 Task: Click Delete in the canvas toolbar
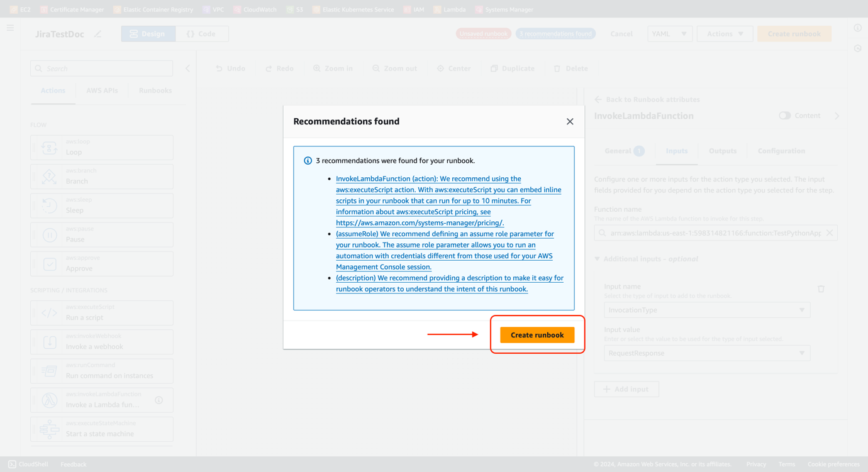coord(571,69)
